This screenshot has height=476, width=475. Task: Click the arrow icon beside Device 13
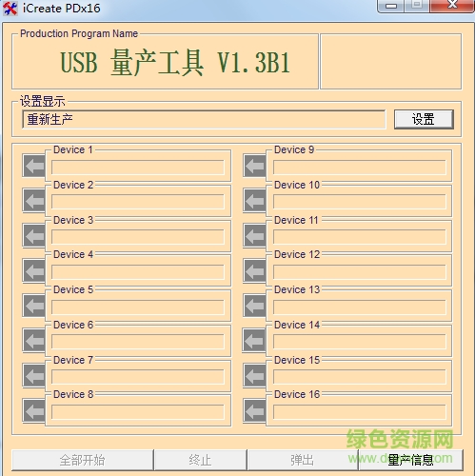coord(254,306)
